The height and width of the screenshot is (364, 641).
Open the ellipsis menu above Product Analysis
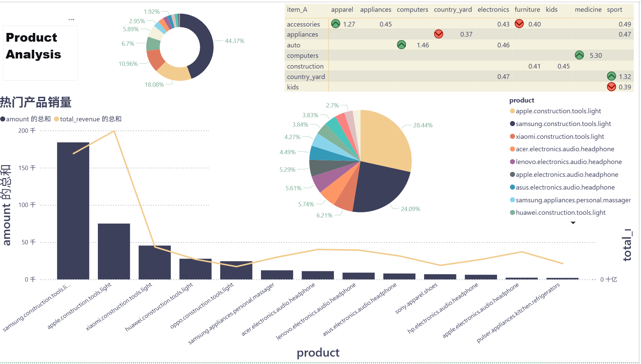point(71,19)
